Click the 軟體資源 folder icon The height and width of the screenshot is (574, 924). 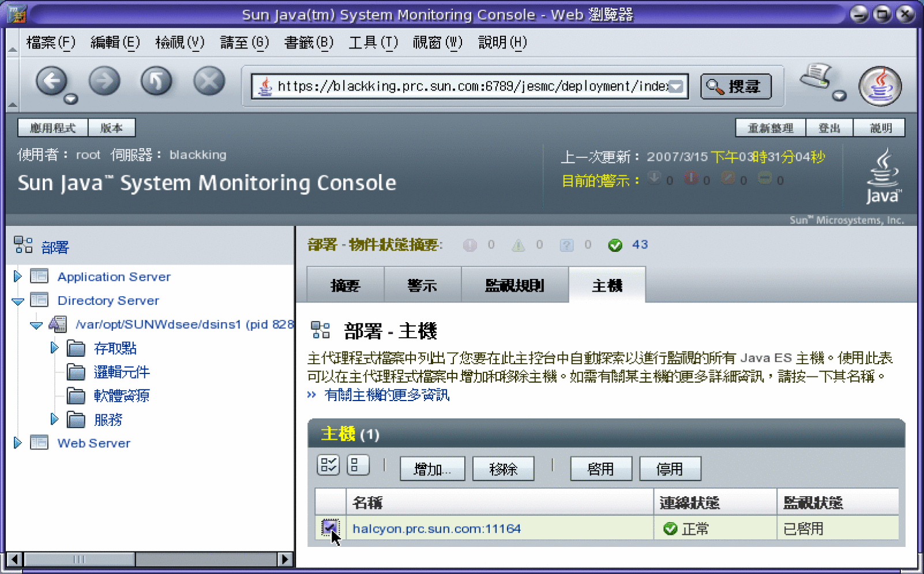tap(76, 396)
